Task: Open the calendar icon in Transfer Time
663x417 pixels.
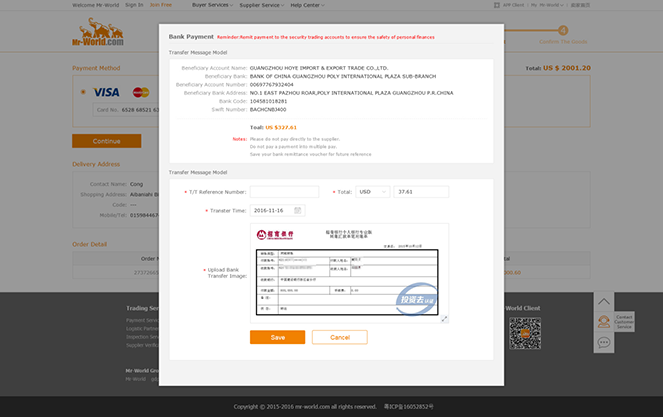Action: (x=297, y=210)
